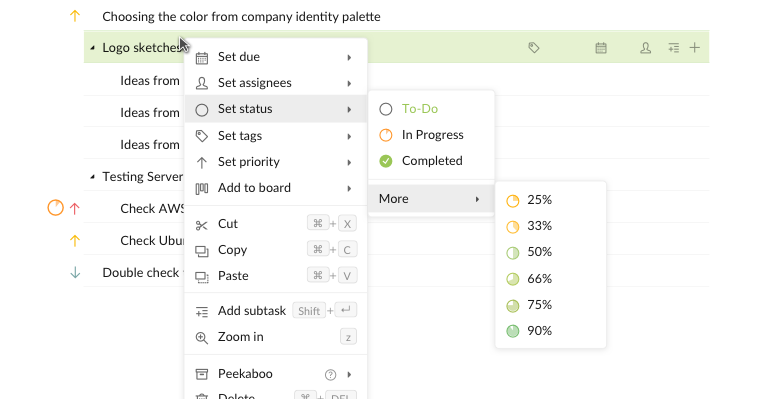Set progress to 50%
The image size is (768, 399).
click(x=551, y=252)
